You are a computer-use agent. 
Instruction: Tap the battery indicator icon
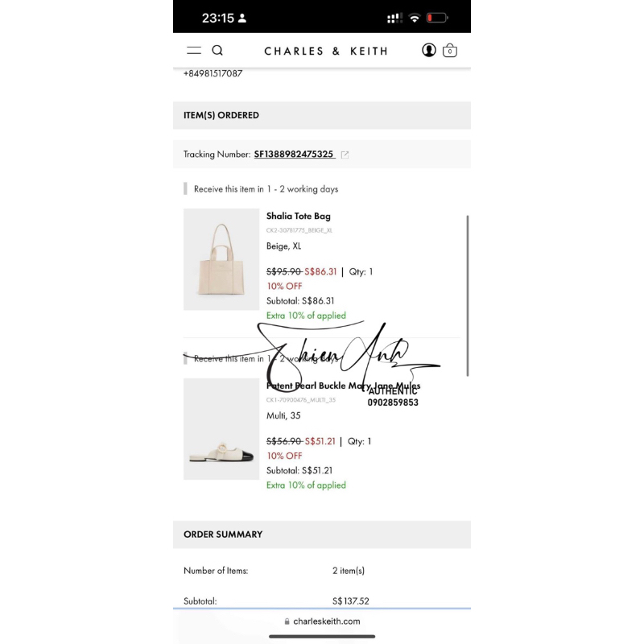tap(437, 16)
